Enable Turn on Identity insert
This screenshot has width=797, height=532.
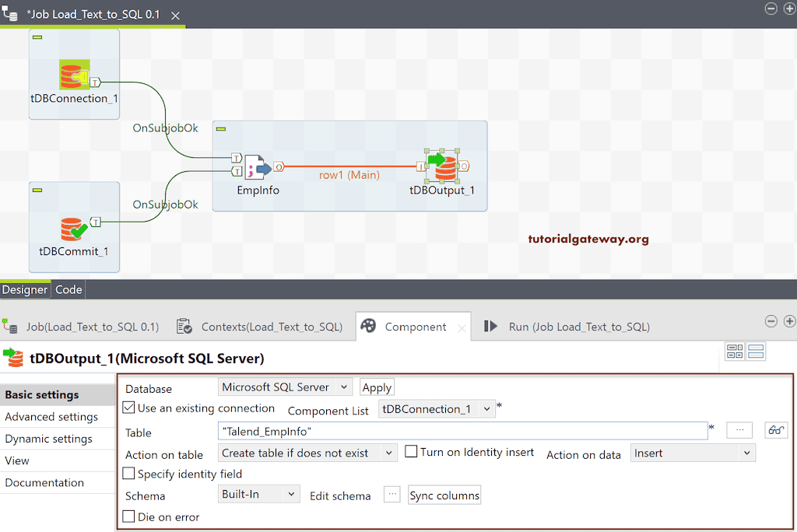coord(411,452)
